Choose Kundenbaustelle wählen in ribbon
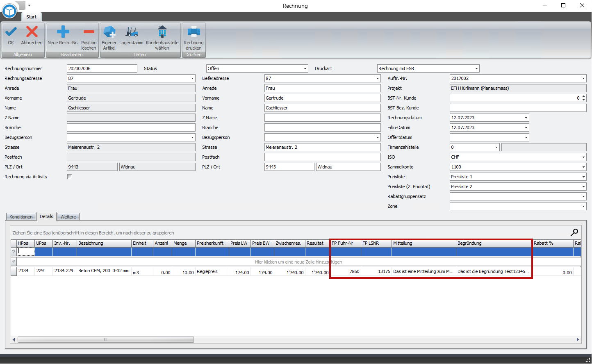 pyautogui.click(x=162, y=32)
